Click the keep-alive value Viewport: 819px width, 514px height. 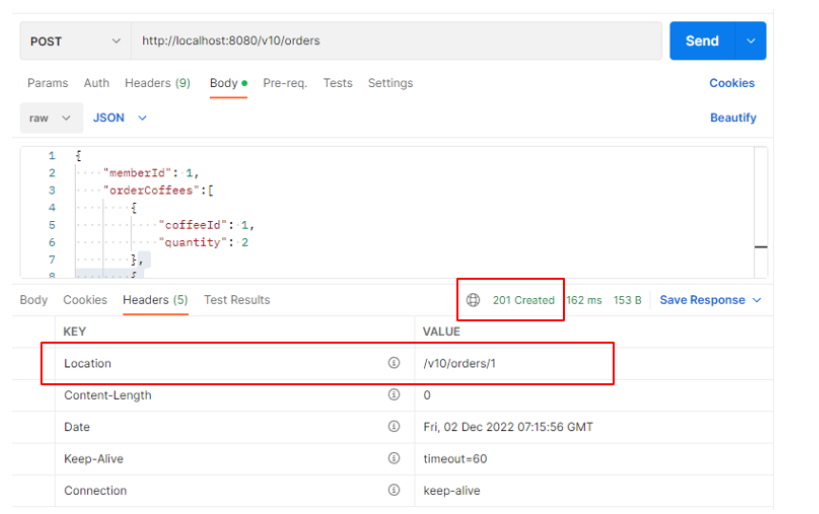point(452,490)
